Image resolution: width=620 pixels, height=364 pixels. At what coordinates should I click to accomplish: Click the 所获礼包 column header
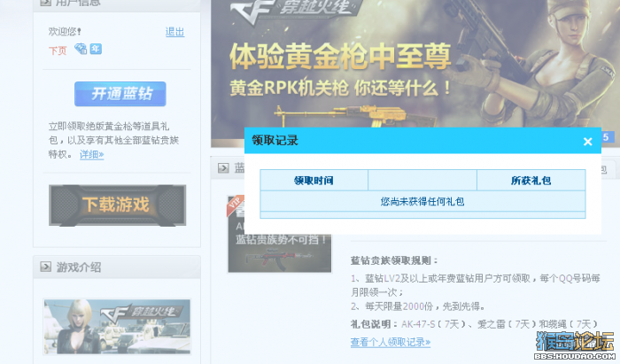pyautogui.click(x=531, y=181)
